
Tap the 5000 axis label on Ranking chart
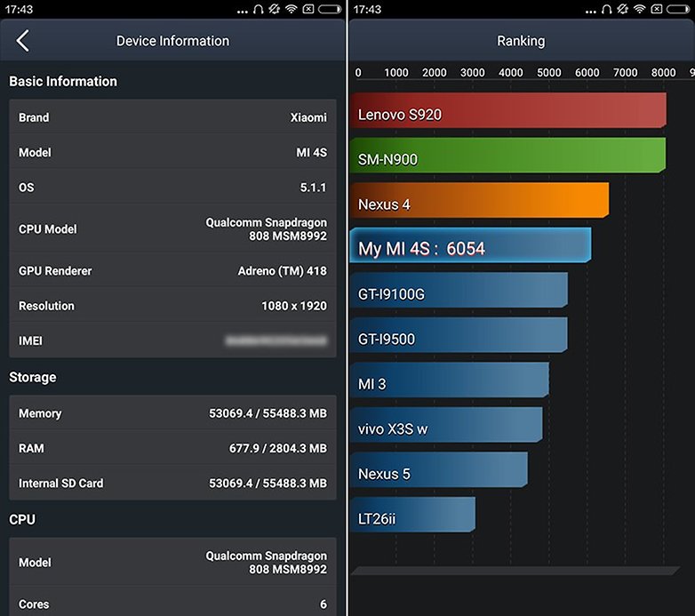pos(548,72)
